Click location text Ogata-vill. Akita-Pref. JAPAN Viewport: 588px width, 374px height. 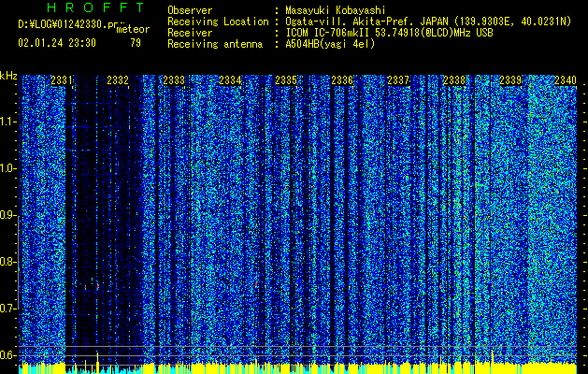coord(366,22)
